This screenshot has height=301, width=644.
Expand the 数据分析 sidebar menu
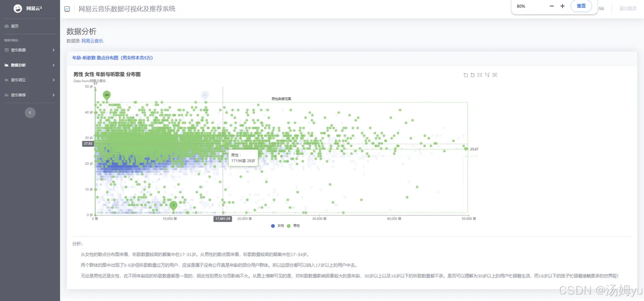coord(30,65)
